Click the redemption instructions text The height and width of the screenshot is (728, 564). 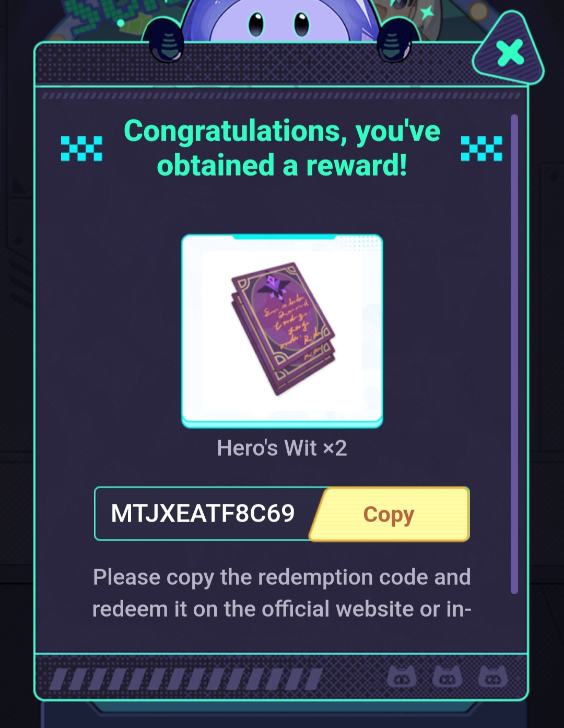point(282,593)
